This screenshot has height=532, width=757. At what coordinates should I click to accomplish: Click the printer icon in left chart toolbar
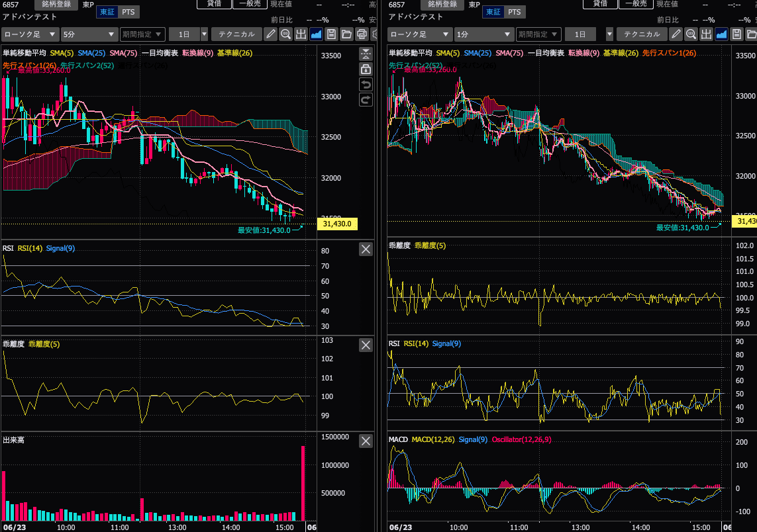[x=362, y=34]
